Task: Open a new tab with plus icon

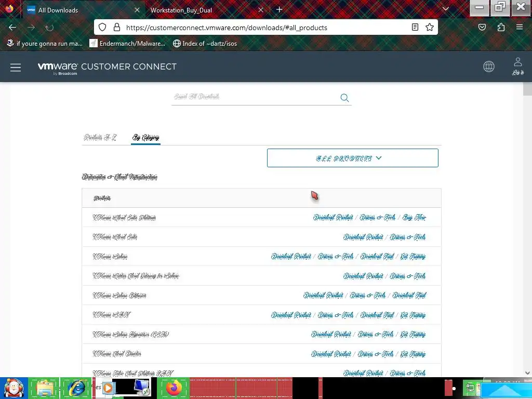Action: coord(279,9)
